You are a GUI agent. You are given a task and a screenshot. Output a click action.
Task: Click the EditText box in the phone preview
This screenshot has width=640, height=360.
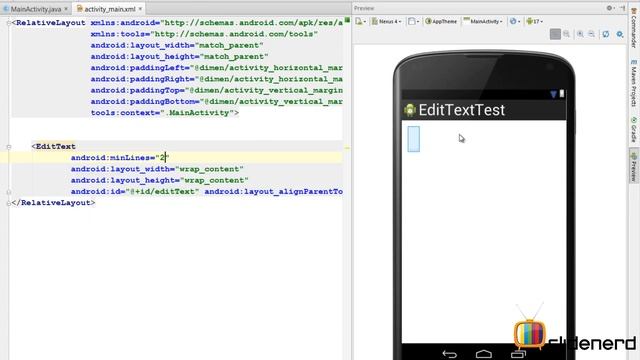coord(413,139)
